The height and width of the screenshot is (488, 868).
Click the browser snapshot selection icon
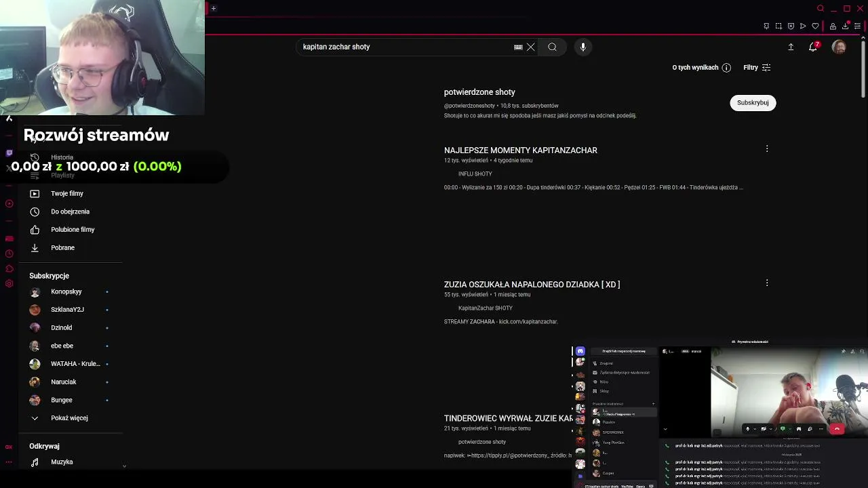coord(778,26)
